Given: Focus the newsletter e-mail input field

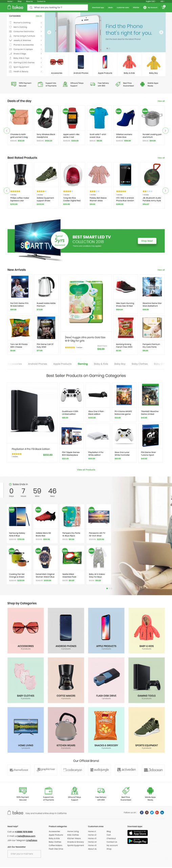Looking at the screenshot, I should [24, 854].
